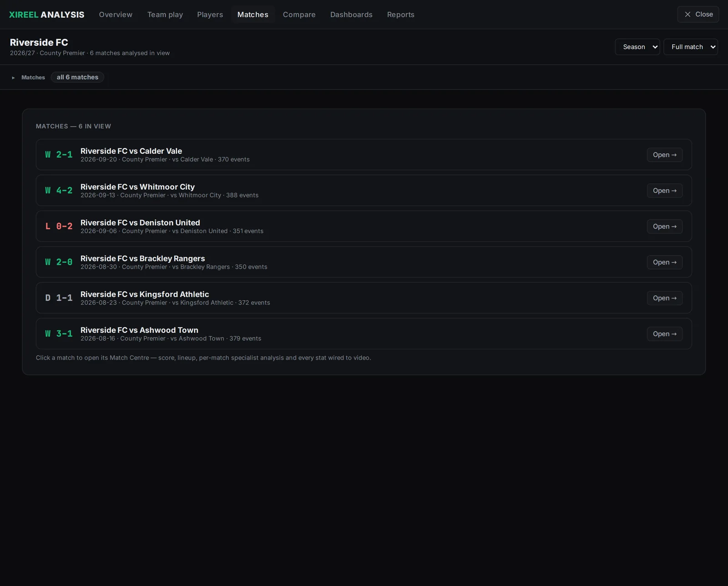The image size is (728, 586).
Task: Click the '2026-09-06' Deniston United details line
Action: pos(172,231)
